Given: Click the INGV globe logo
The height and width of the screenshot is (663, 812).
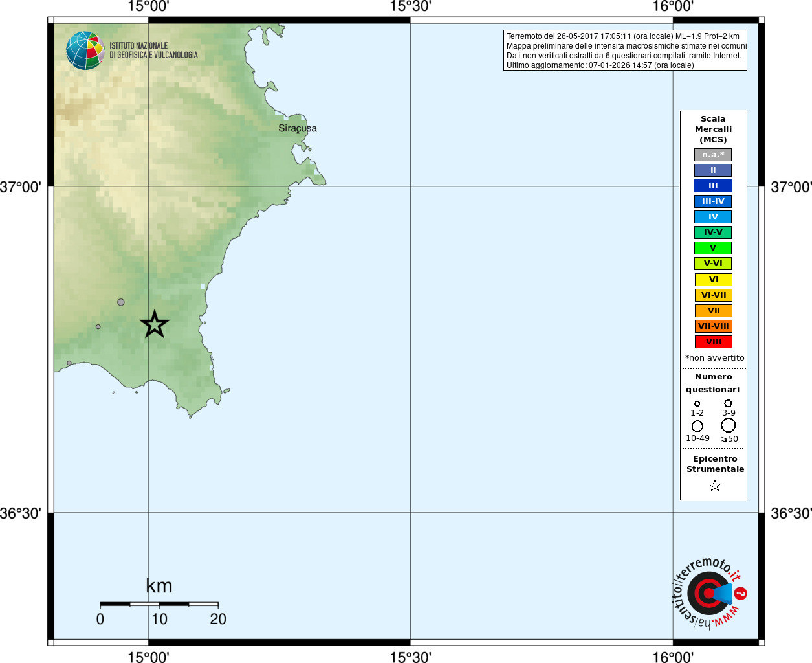Looking at the screenshot, I should tap(85, 51).
